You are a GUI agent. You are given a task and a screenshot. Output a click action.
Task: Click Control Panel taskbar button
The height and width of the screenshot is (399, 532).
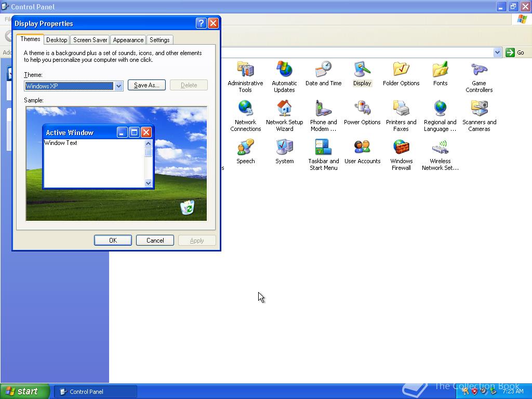(96, 392)
